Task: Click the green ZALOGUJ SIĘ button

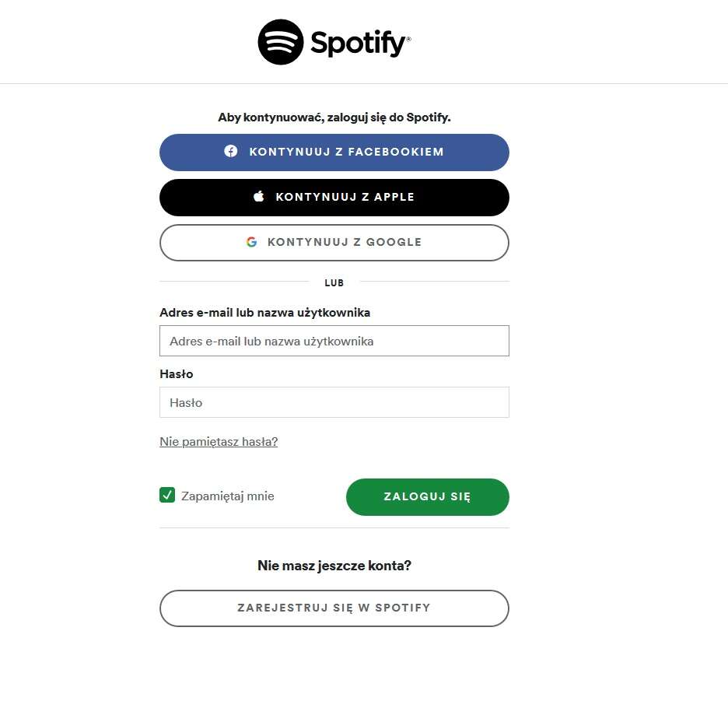Action: click(x=427, y=496)
